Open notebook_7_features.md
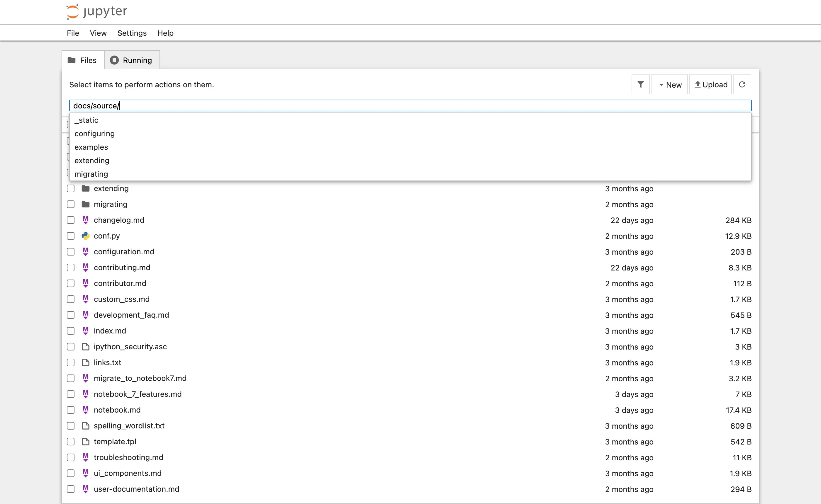 click(x=138, y=394)
